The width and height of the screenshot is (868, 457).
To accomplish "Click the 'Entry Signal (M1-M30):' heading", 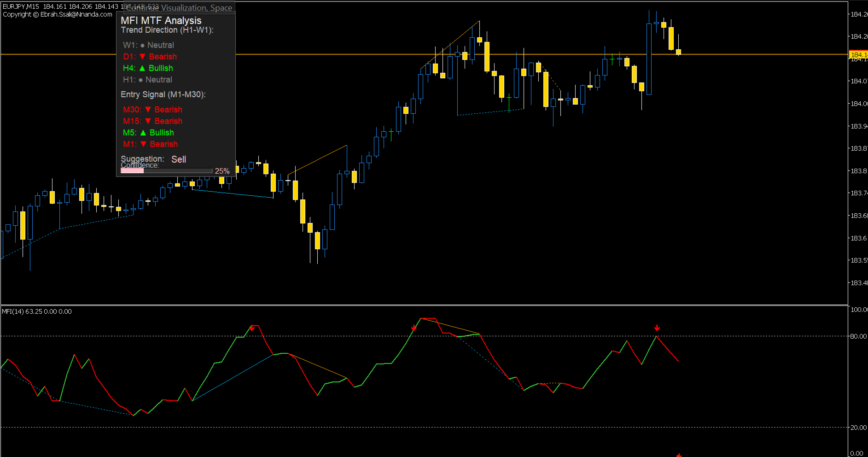I will click(163, 94).
